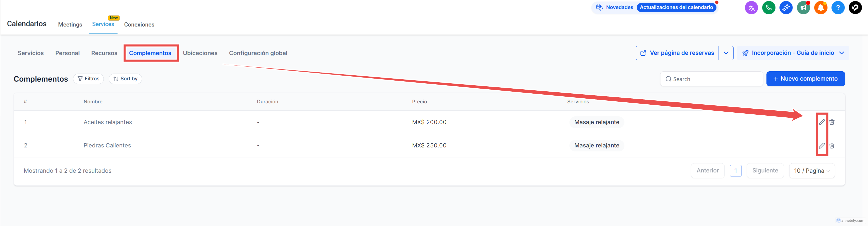
Task: Switch to the Ubicaciones tab
Action: coord(200,53)
